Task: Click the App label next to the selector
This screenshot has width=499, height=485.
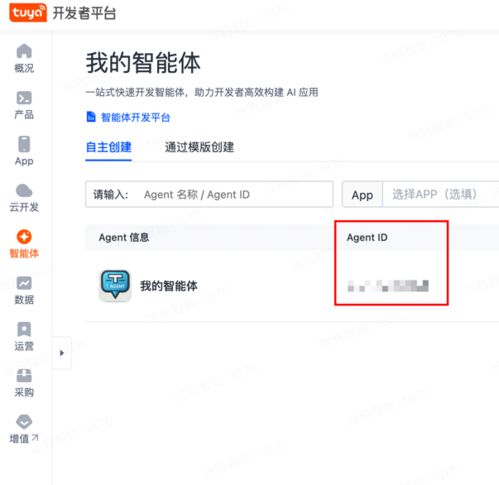Action: 362,195
